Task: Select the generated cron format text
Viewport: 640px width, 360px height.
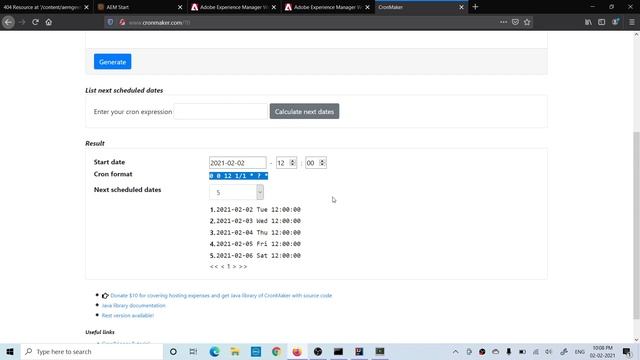Action: coord(238,176)
